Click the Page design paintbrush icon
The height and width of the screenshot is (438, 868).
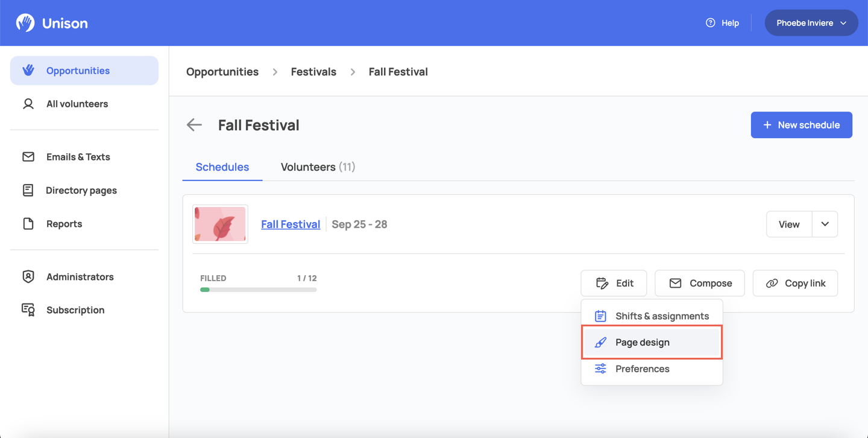(600, 342)
